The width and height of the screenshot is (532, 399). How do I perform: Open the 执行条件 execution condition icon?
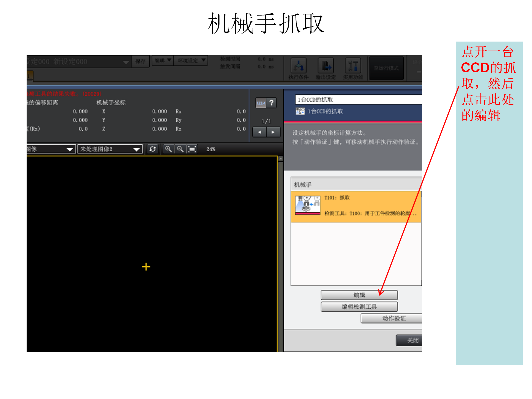tap(298, 69)
